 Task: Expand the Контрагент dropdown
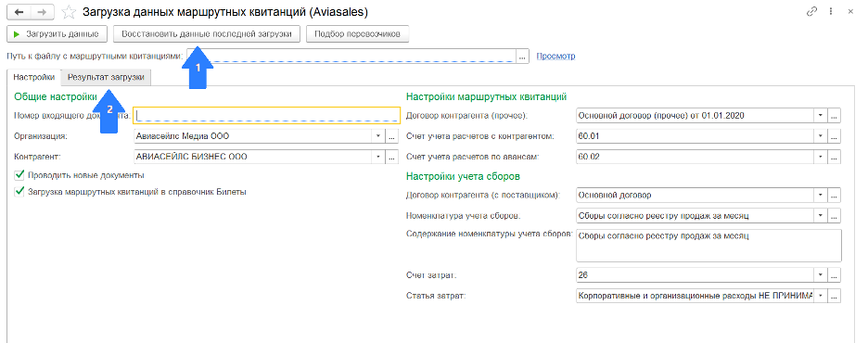(378, 157)
